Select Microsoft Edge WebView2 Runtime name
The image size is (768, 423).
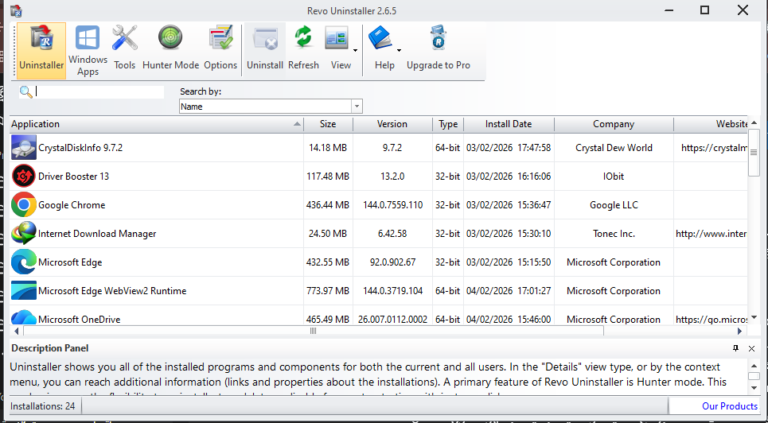pyautogui.click(x=112, y=291)
